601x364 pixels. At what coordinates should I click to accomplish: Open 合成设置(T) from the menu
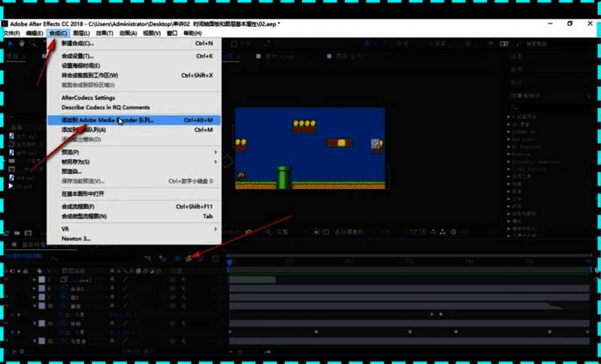pyautogui.click(x=77, y=56)
